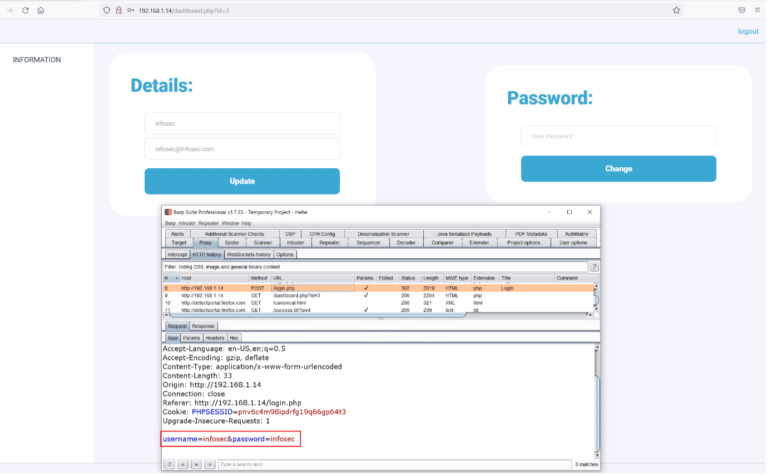Open Burp filter help question icon
768x475 pixels.
point(594,267)
